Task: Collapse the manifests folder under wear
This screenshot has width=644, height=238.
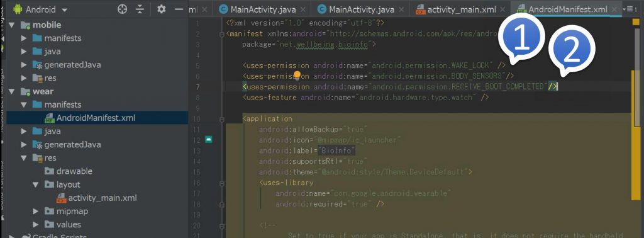Action: [24, 105]
